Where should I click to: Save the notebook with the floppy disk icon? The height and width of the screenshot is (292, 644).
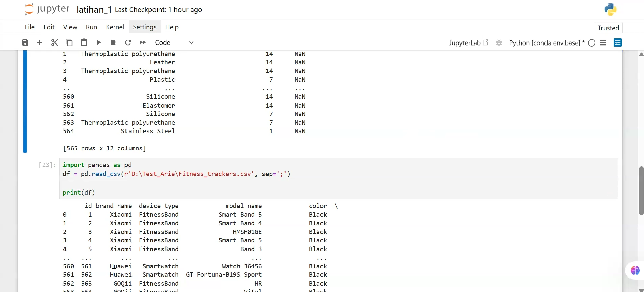[x=25, y=42]
